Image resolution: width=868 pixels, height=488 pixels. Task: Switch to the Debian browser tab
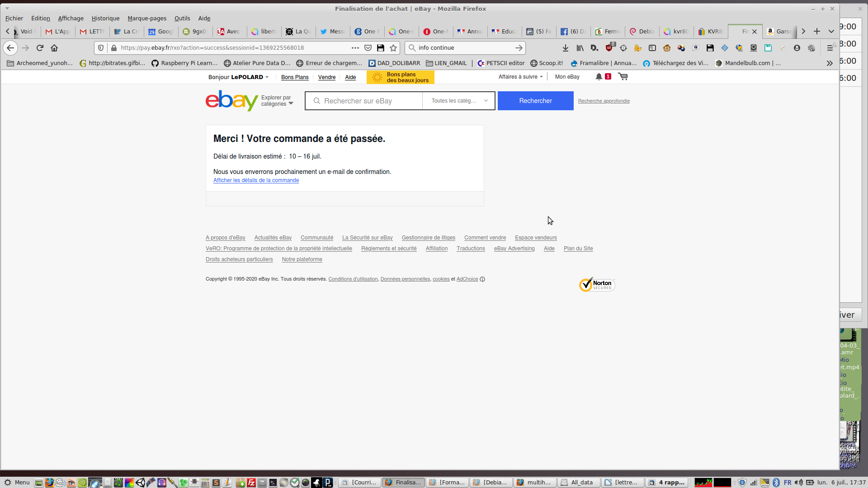642,31
